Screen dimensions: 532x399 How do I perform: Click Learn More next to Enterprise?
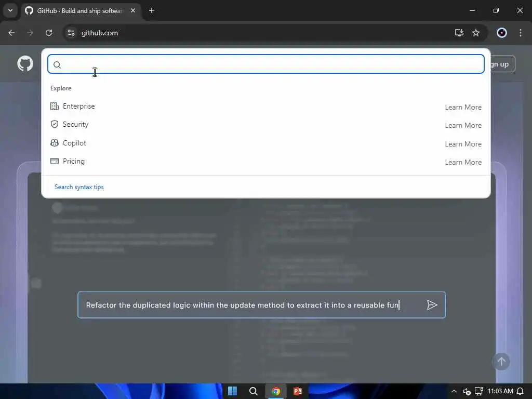tap(463, 107)
